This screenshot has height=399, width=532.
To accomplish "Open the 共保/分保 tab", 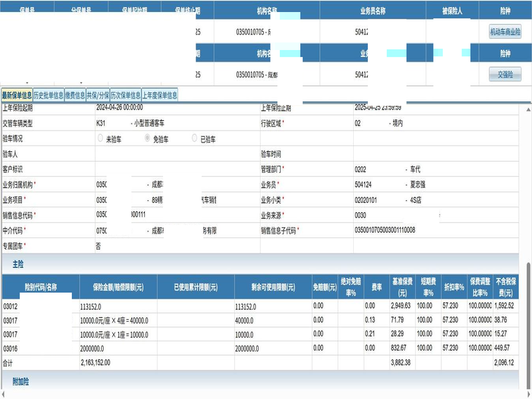I will pos(97,95).
